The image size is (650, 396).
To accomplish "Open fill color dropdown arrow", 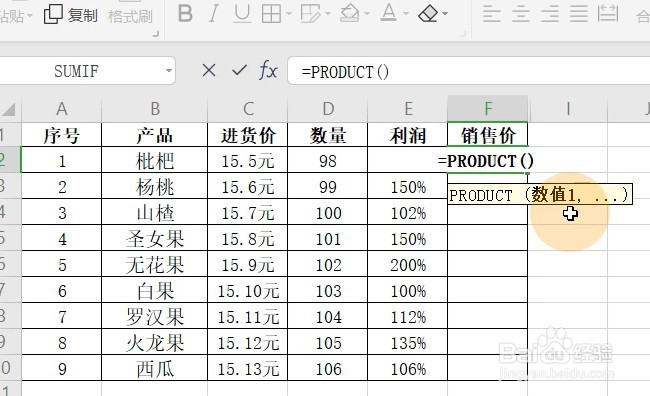I will (x=367, y=14).
